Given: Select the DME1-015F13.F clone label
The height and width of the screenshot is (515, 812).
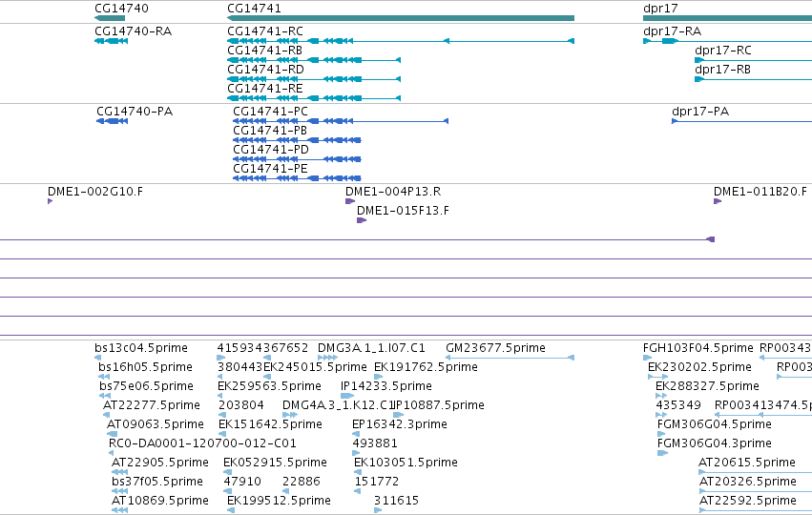Looking at the screenshot, I should point(403,211).
